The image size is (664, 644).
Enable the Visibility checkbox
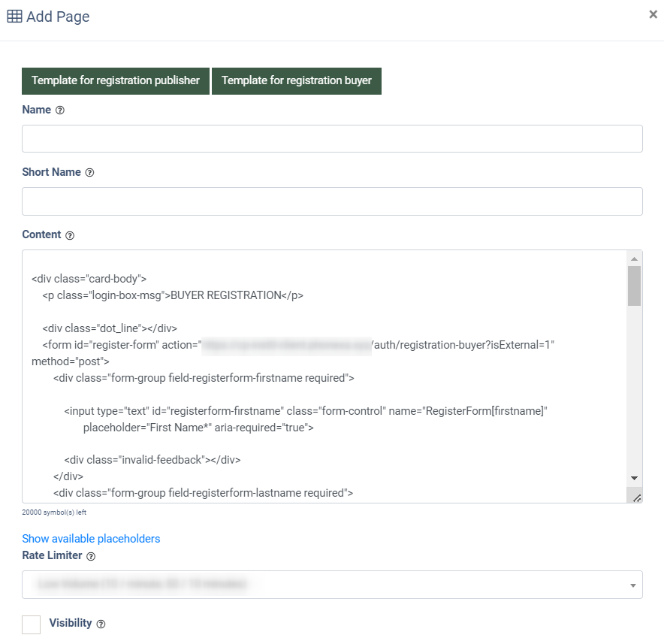31,624
